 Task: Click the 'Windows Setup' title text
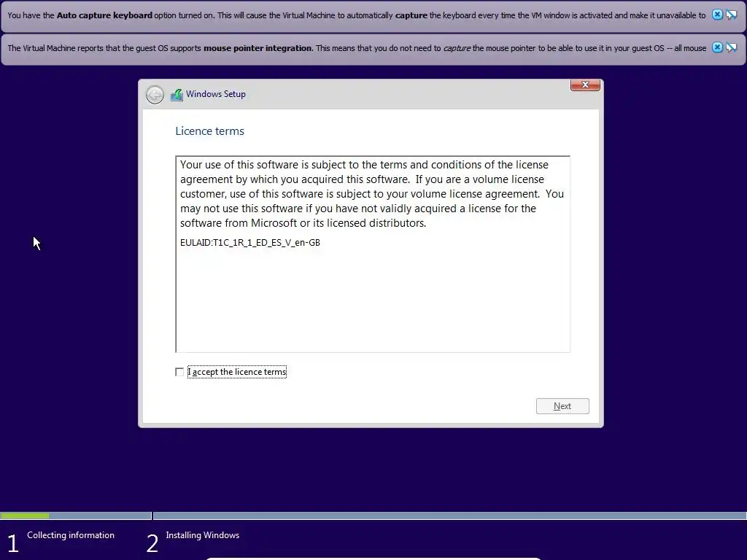(216, 94)
